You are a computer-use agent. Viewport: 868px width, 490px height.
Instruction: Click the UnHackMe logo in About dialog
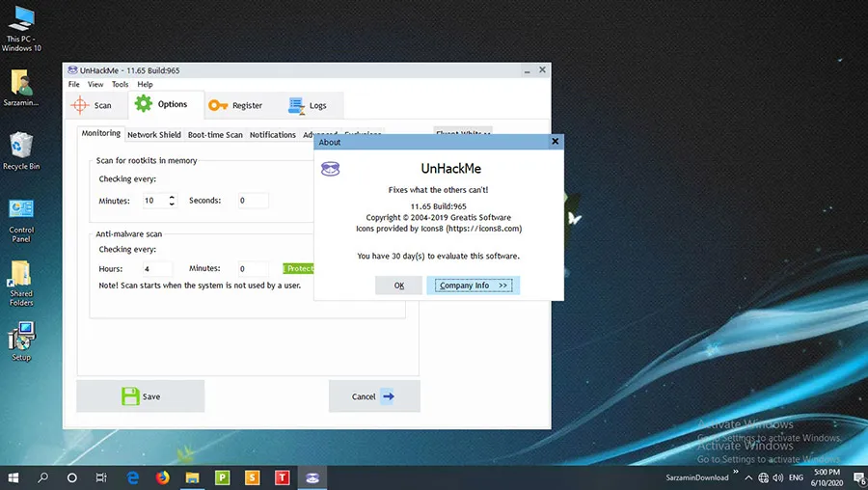[x=331, y=169]
